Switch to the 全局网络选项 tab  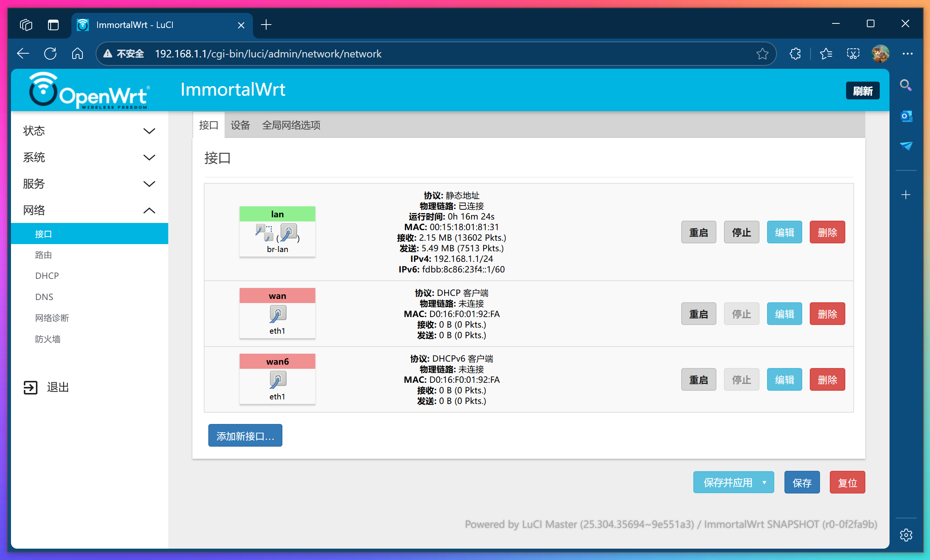[x=291, y=125]
